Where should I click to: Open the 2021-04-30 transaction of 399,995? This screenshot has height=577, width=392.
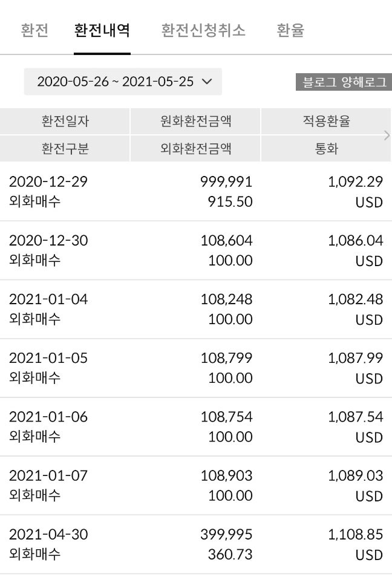pos(196,544)
